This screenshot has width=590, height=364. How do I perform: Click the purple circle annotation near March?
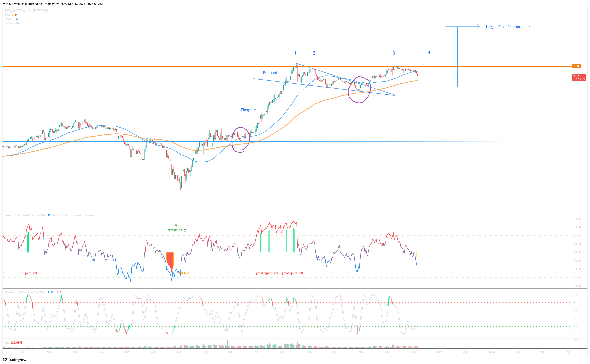(x=241, y=140)
